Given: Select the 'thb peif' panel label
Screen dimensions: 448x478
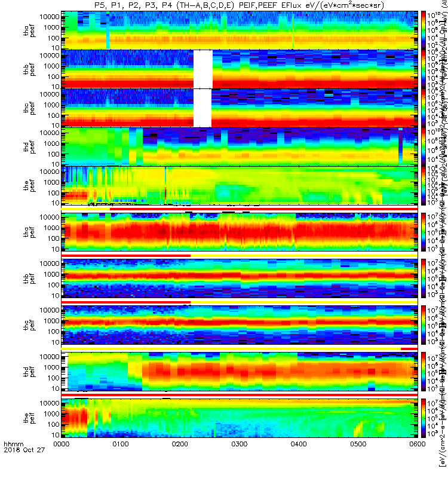Looking at the screenshot, I should click(x=29, y=278).
